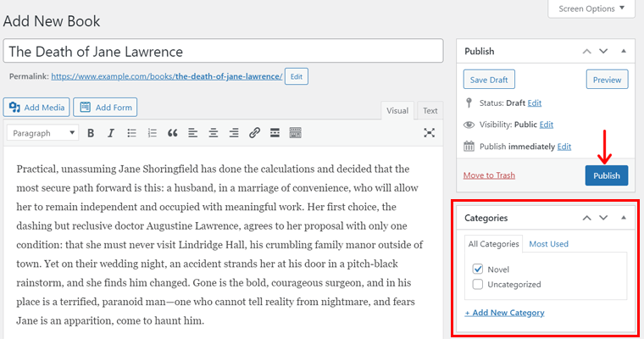The image size is (644, 339).
Task: Check the Uncategorized category
Action: click(478, 285)
